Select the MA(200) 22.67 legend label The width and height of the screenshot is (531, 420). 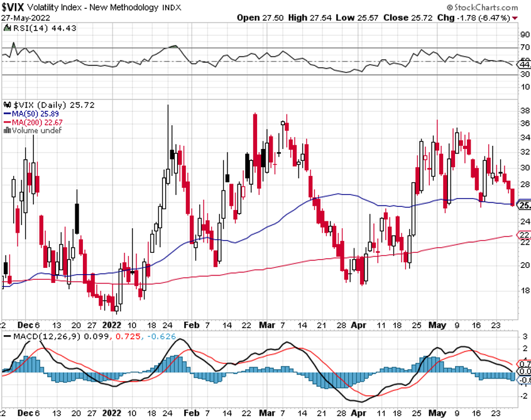(x=35, y=121)
